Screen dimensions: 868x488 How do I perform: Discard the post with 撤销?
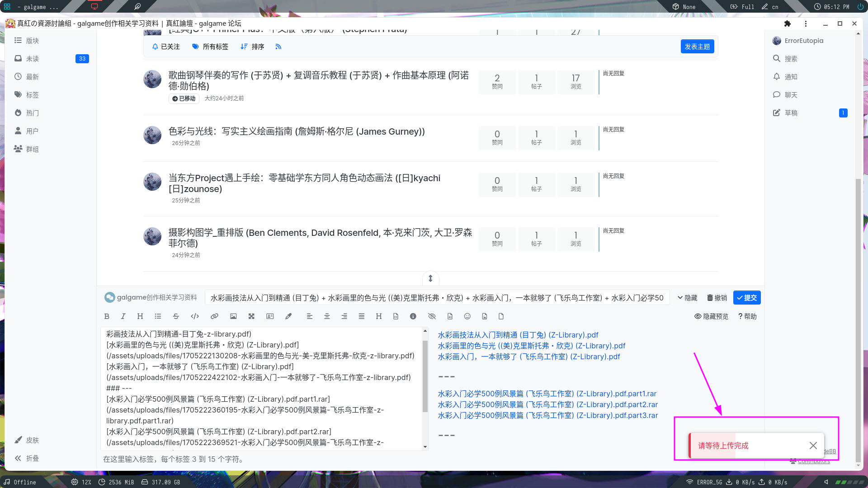[x=717, y=298]
